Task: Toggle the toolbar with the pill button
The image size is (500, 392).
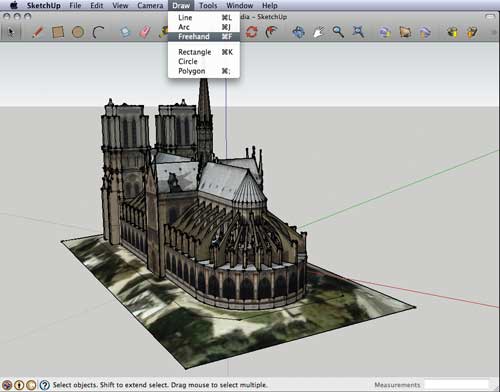Action: [489, 16]
